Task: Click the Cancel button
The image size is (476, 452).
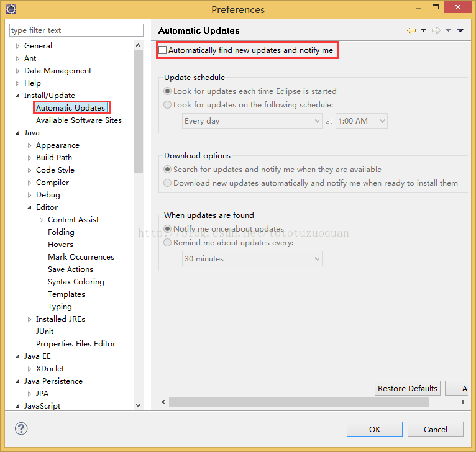Action: coord(436,429)
